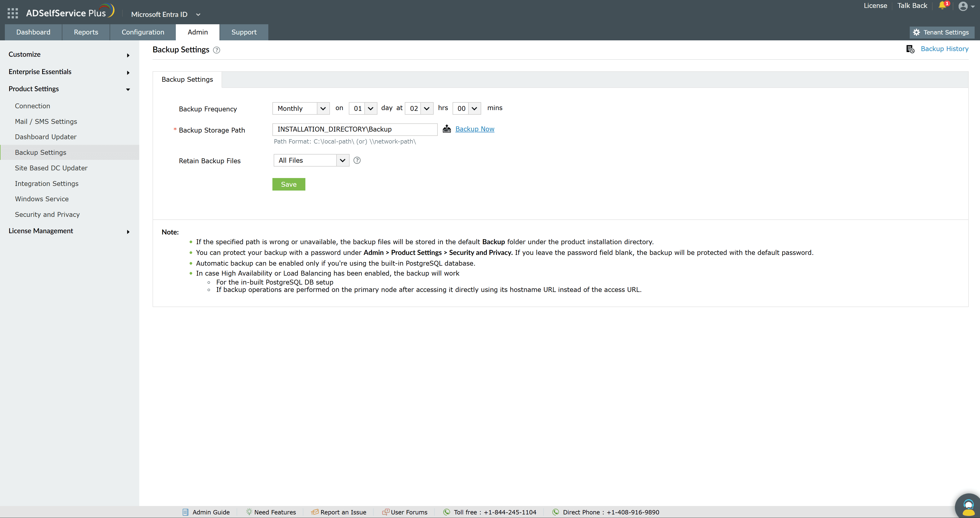Viewport: 980px width, 518px height.
Task: Click the Admin Guide footer link
Action: (211, 512)
